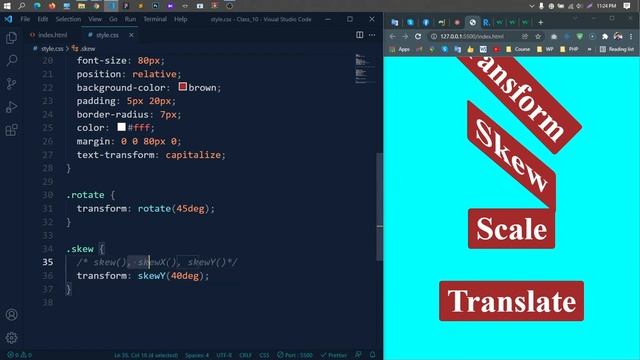Open the File menu

point(25,19)
